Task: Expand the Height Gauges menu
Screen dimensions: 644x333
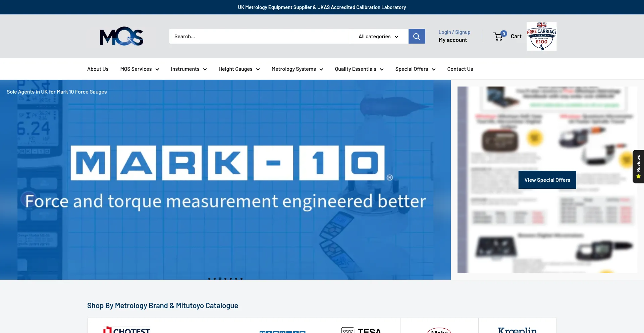Action: point(239,69)
